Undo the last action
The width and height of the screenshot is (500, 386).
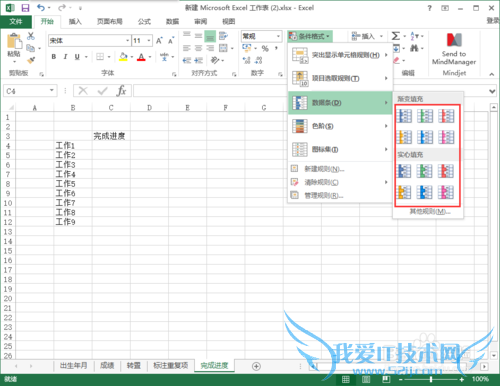click(x=41, y=8)
